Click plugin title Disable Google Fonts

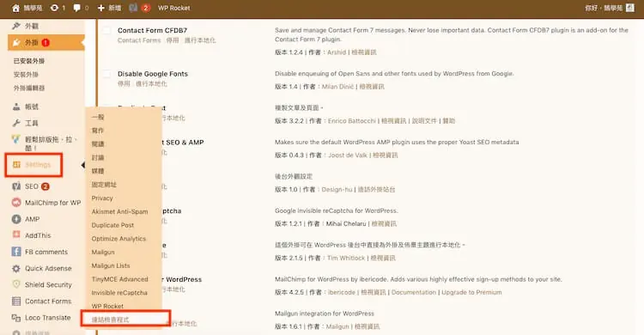coord(153,74)
